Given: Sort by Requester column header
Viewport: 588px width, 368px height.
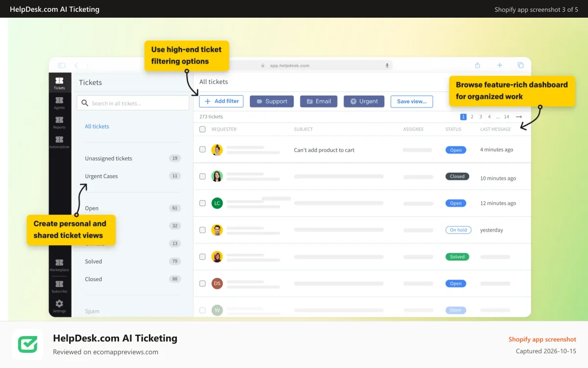Looking at the screenshot, I should click(224, 130).
